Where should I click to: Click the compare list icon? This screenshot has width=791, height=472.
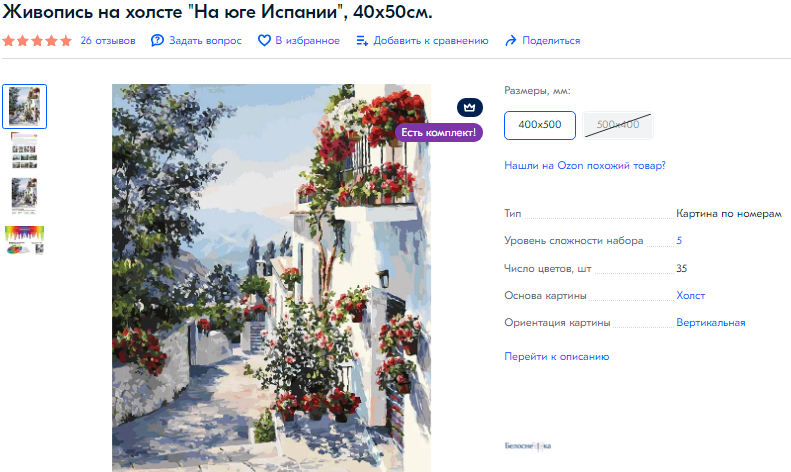pyautogui.click(x=362, y=41)
